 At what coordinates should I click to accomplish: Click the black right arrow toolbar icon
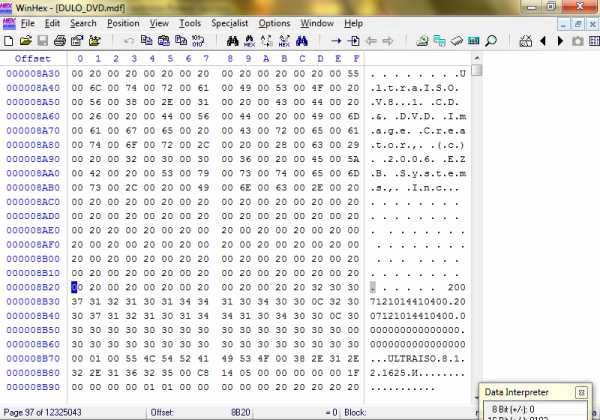(560, 41)
